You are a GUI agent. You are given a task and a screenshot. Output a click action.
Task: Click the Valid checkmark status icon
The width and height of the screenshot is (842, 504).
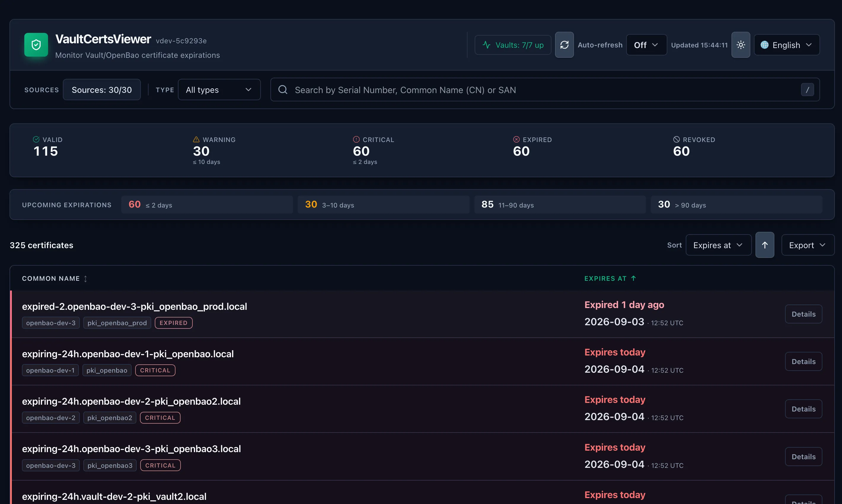(36, 139)
